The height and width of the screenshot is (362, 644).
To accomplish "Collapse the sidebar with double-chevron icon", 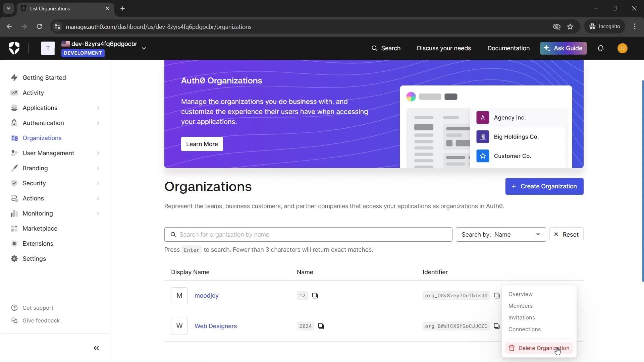I will (96, 348).
